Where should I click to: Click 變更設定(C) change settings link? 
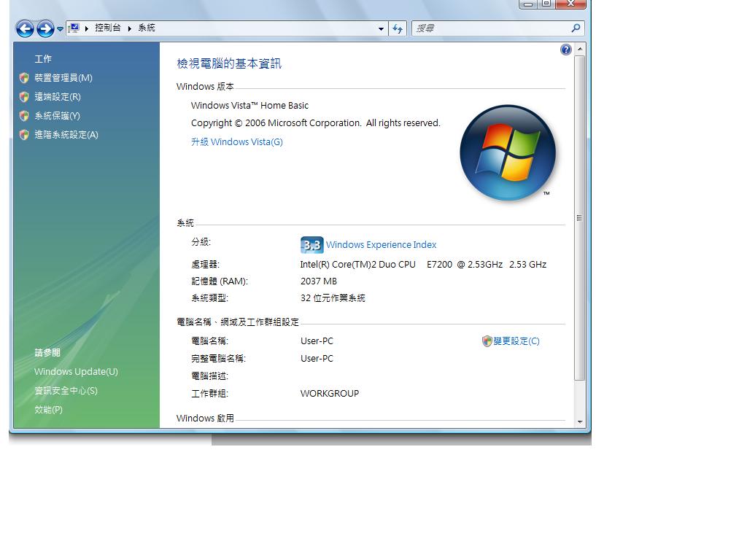tap(516, 341)
